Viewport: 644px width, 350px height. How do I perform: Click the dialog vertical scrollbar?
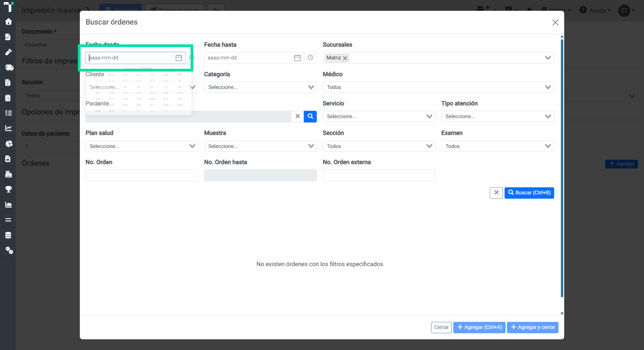(562, 168)
